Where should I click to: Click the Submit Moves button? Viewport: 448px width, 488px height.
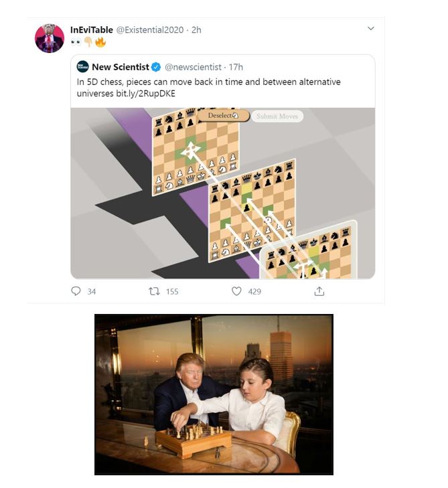click(x=277, y=116)
